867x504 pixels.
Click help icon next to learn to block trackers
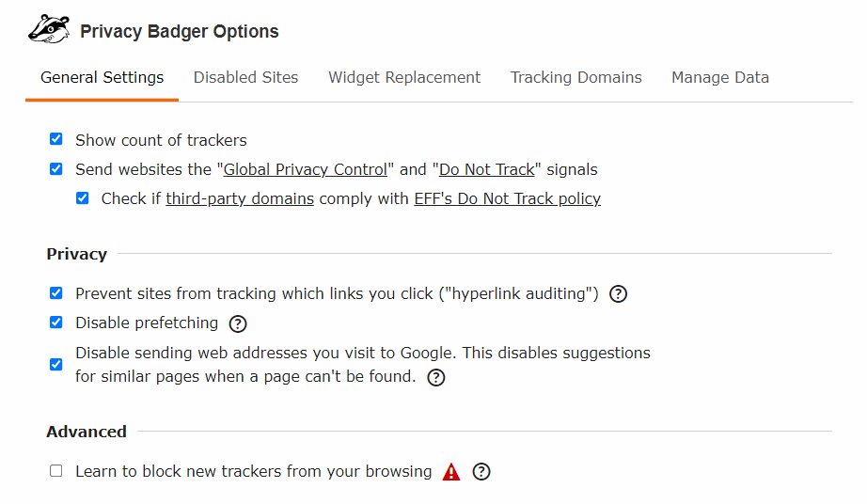click(481, 472)
